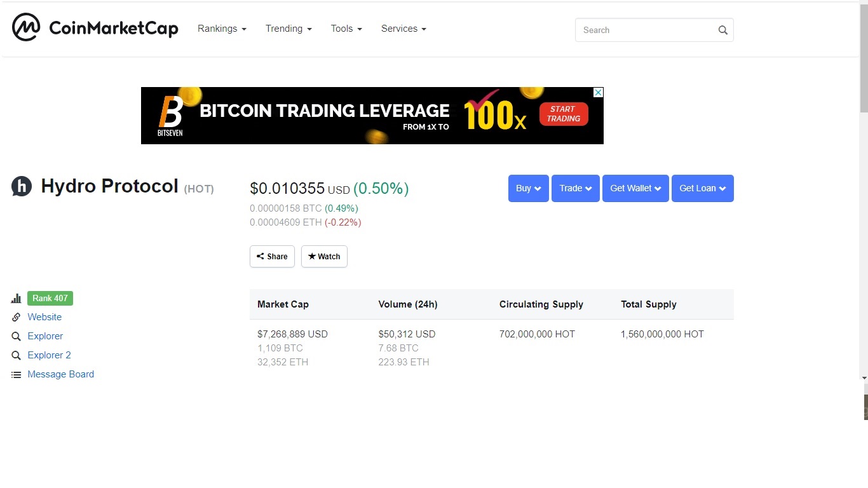Click the 1,560,000,000 HOT total supply
This screenshot has width=868, height=488.
coord(662,334)
